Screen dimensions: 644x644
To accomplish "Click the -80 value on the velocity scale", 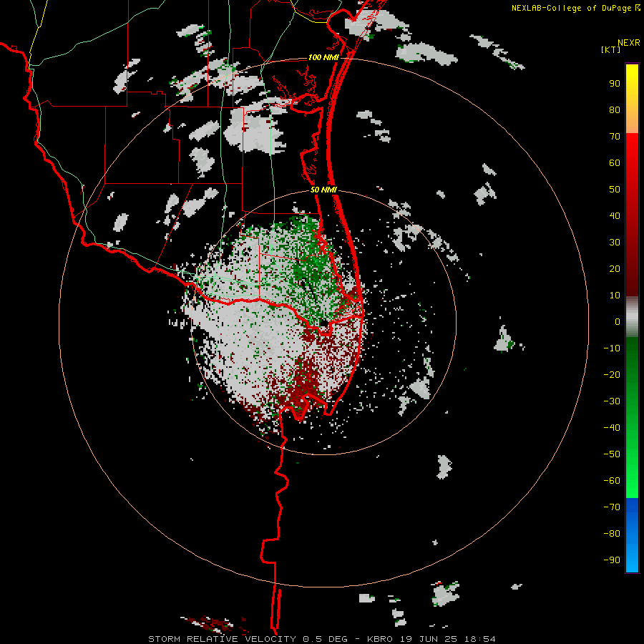I will [612, 534].
